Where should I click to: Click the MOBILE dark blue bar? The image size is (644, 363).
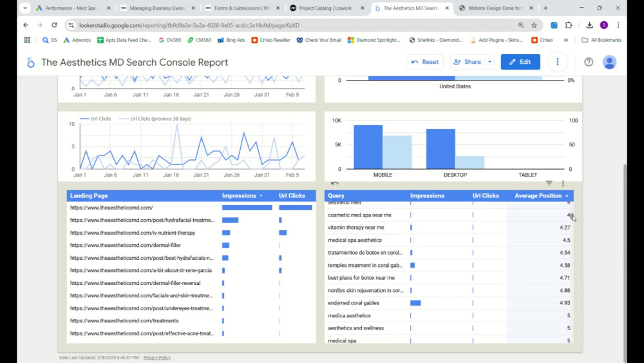(368, 147)
